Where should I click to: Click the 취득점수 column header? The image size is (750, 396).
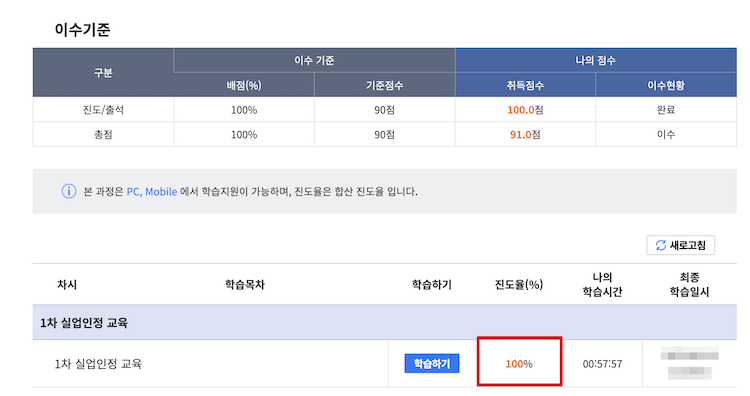(x=525, y=85)
